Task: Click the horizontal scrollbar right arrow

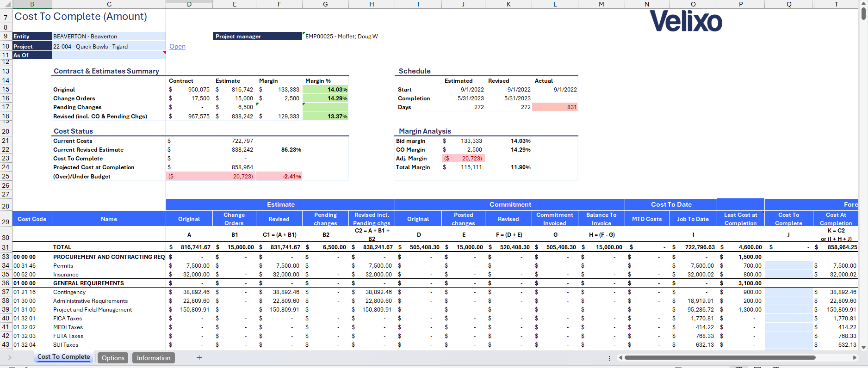Action: [855, 357]
